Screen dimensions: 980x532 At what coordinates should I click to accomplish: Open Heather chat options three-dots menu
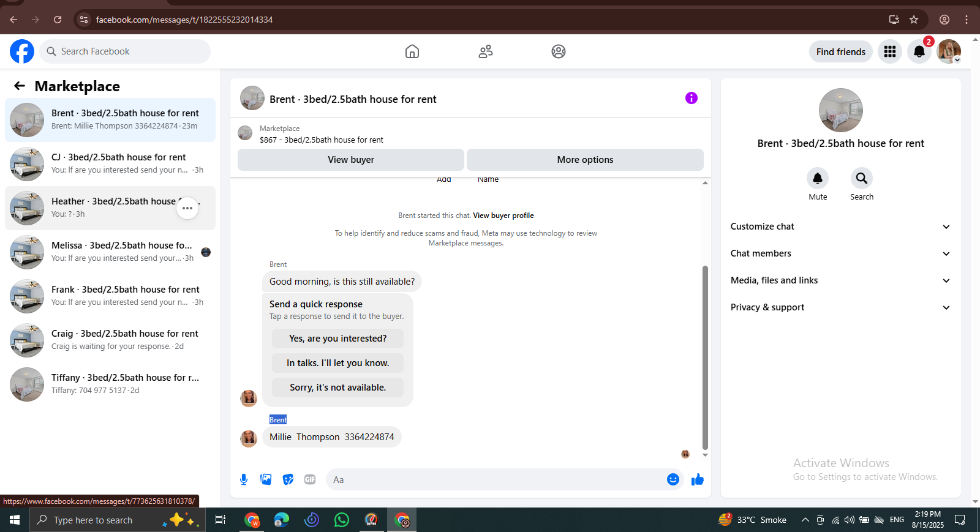187,208
